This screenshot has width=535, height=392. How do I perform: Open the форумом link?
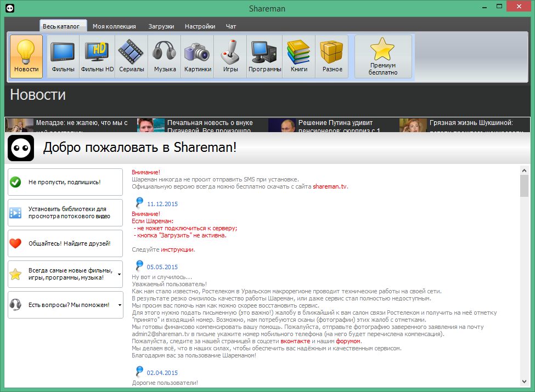(x=348, y=341)
